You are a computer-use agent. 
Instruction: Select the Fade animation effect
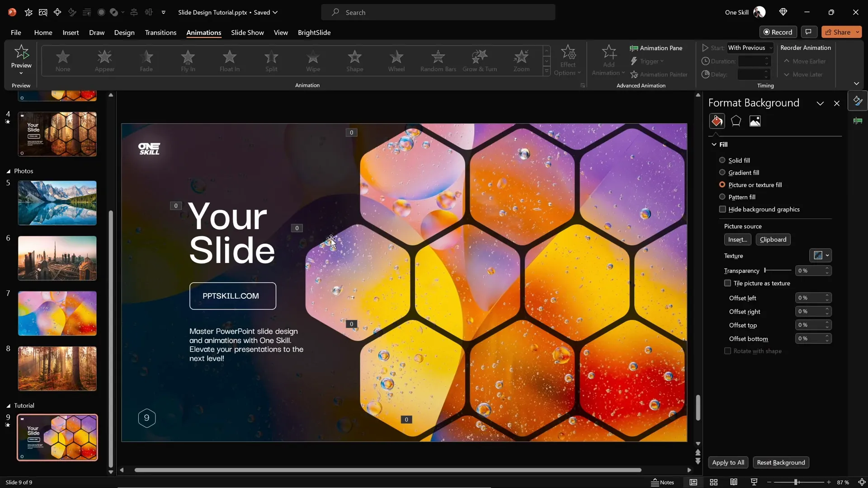[x=146, y=61]
